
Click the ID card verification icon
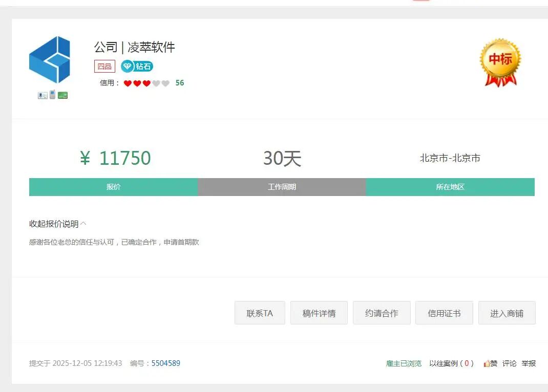[42, 95]
